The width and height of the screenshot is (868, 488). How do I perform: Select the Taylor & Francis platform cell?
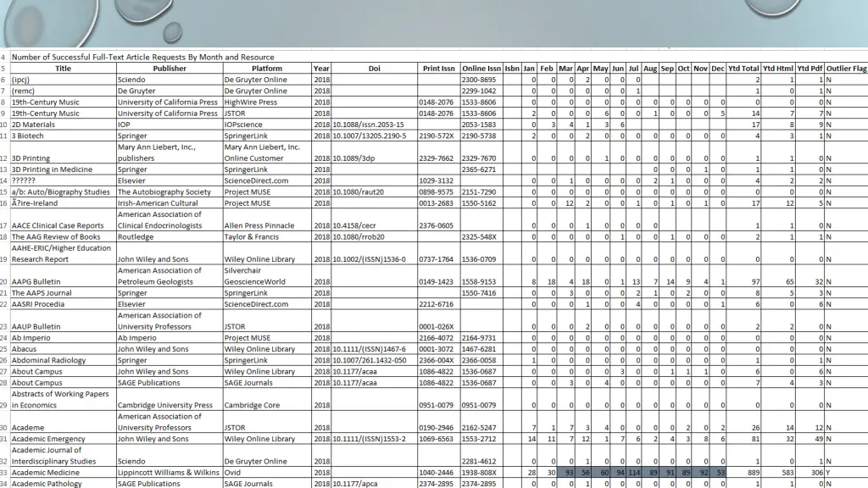coord(267,237)
